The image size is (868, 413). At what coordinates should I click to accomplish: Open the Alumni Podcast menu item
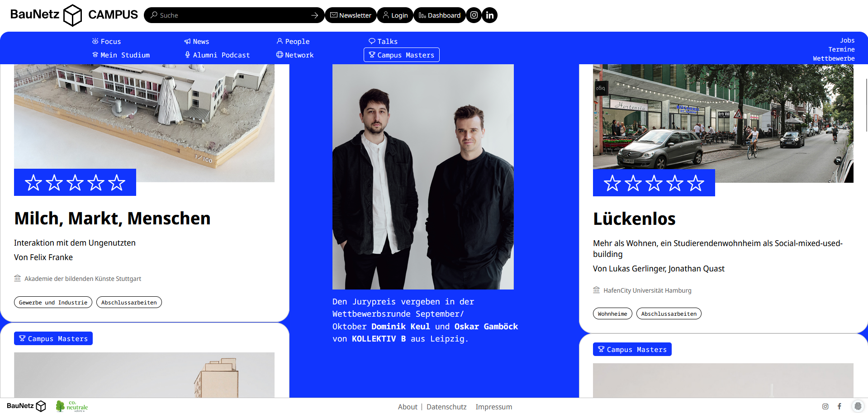pos(217,55)
